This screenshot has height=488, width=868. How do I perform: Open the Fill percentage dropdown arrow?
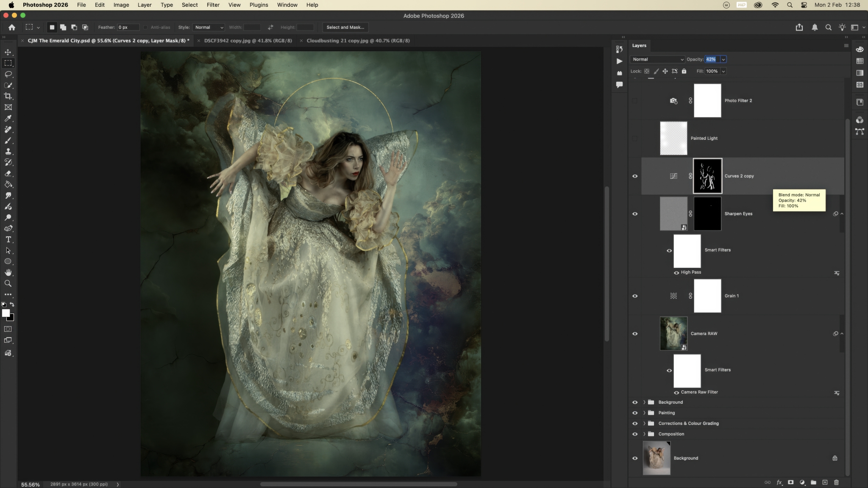723,71
